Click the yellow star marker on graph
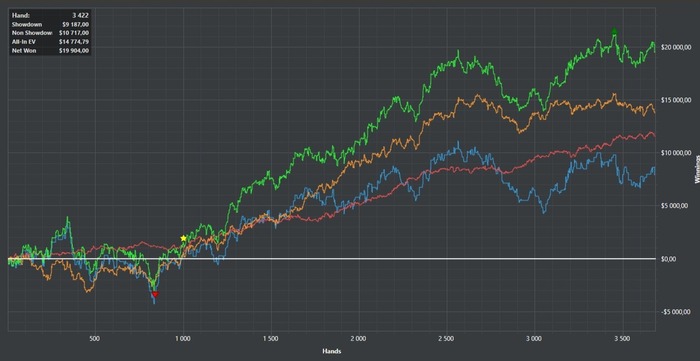 (x=183, y=238)
